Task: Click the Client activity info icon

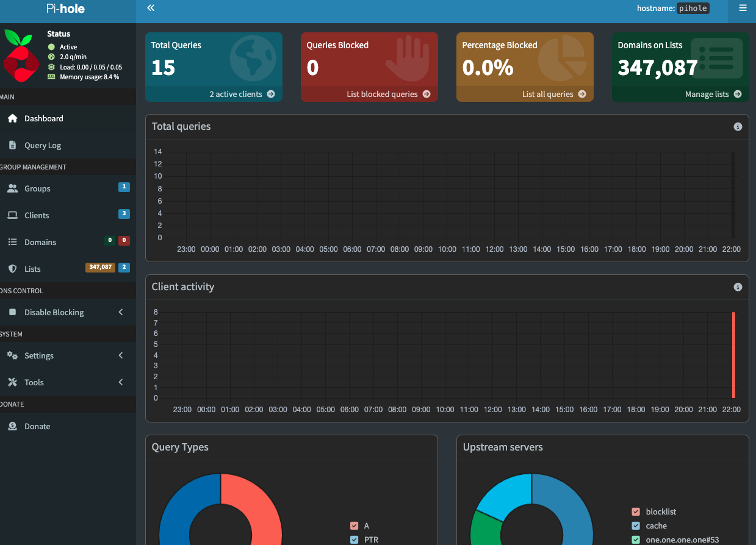Action: [x=738, y=287]
